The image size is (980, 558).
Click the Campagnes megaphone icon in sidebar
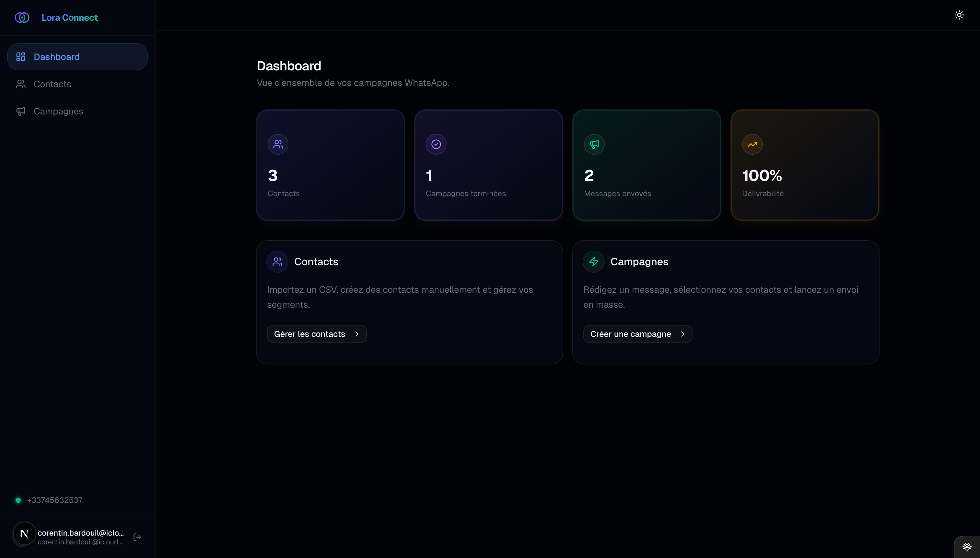(21, 111)
